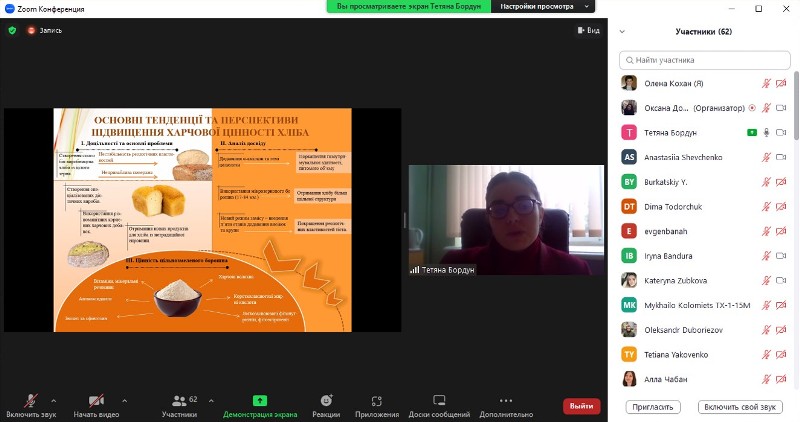Screen dimensions: 800x422
Task: Click the Включить свой звук button
Action: click(740, 407)
